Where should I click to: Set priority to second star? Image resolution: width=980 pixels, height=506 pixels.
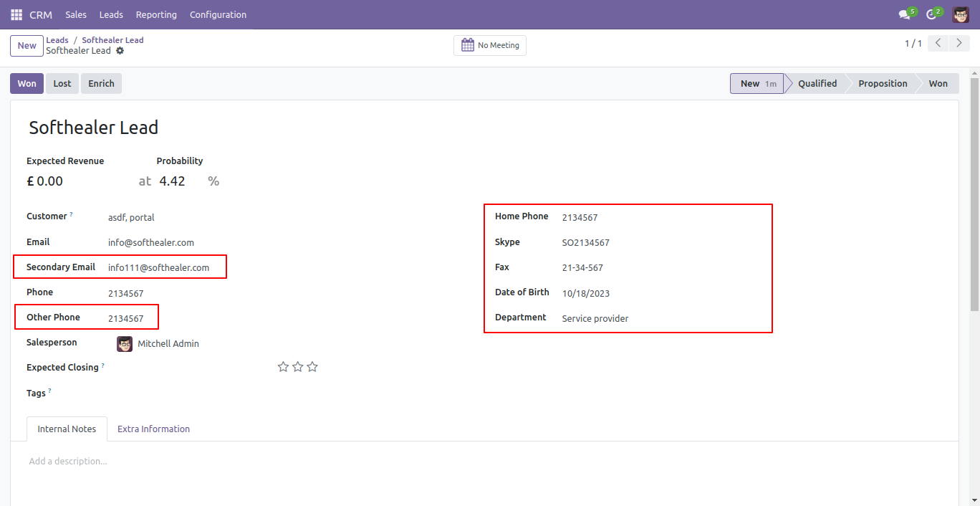pos(298,367)
